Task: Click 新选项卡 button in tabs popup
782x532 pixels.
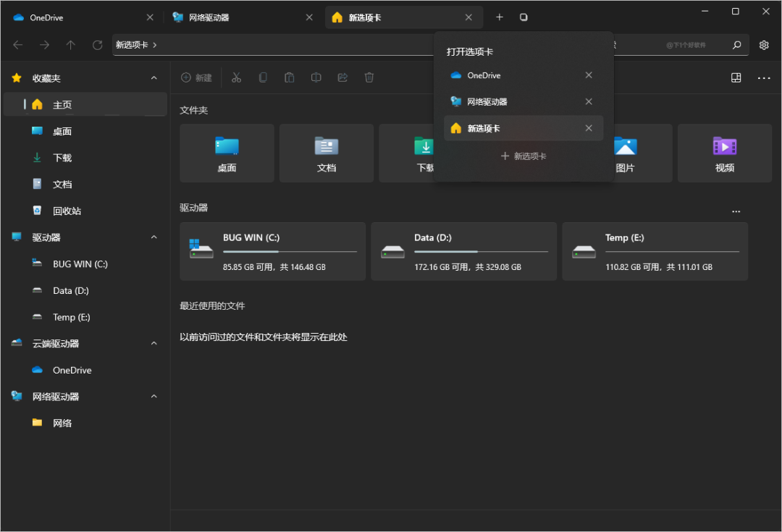Action: [524, 156]
